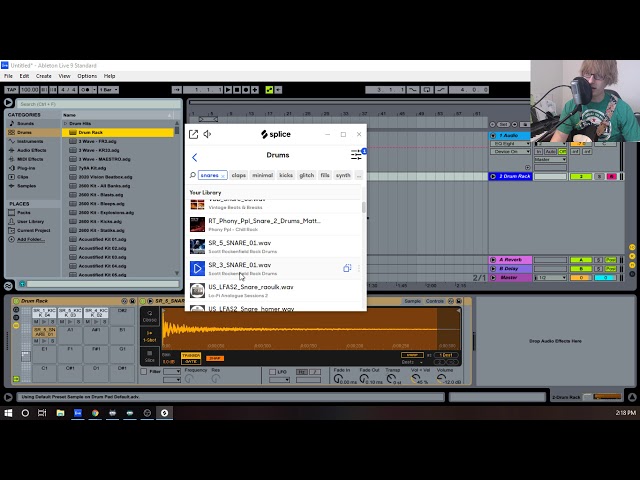
Task: Select US_LFAS2_Snare_raoulk.wav thumbnail
Action: pyautogui.click(x=197, y=291)
